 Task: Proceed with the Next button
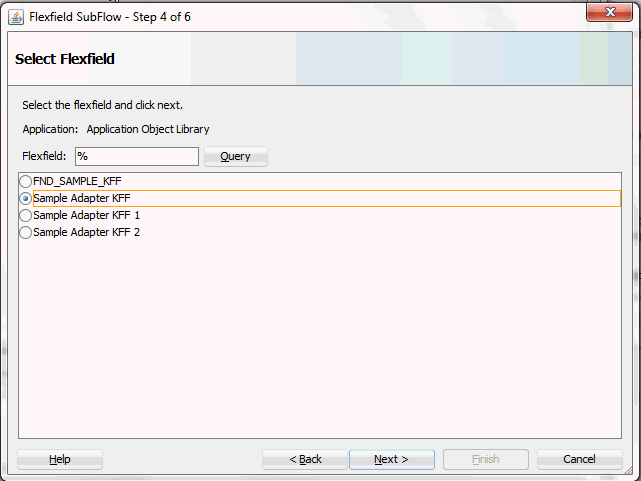(x=392, y=459)
